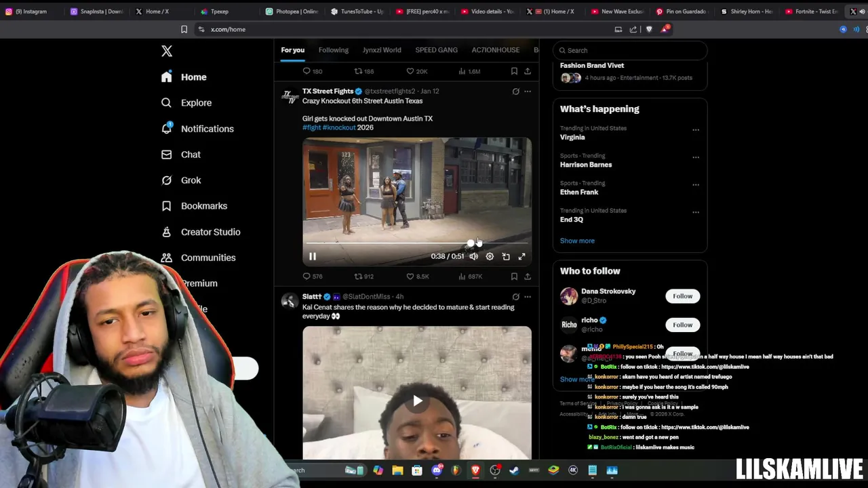
Task: Open the SPEED GANG tab
Action: [x=436, y=50]
